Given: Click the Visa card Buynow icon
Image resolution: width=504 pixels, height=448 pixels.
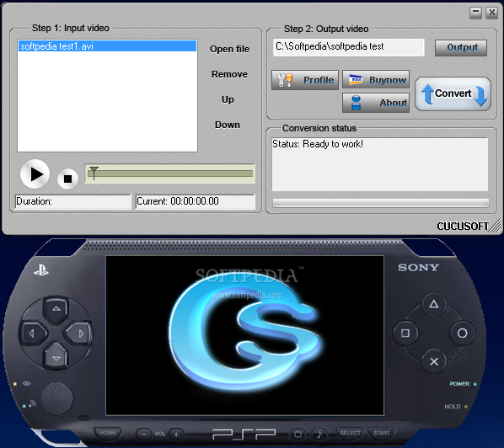Looking at the screenshot, I should [356, 79].
